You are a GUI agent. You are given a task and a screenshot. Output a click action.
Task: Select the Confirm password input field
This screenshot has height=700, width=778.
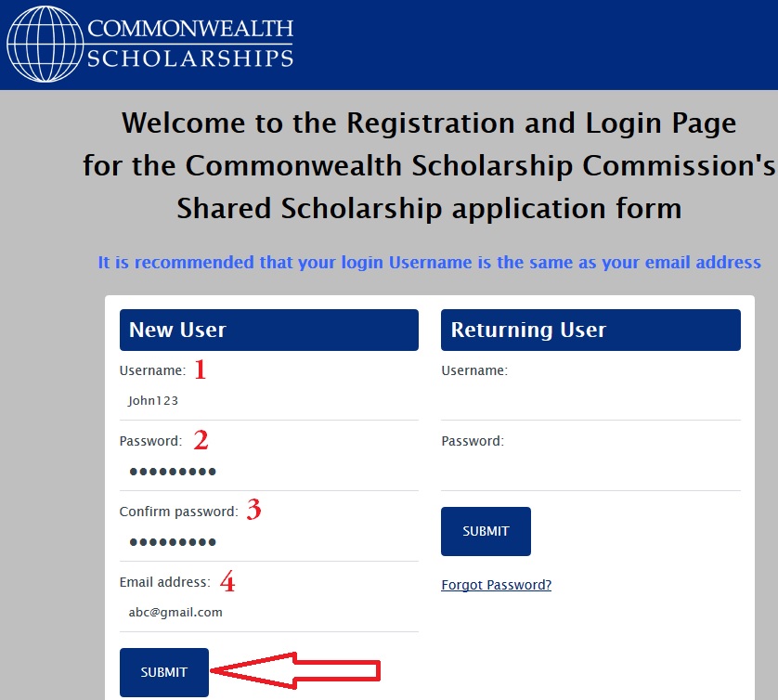pyautogui.click(x=268, y=542)
